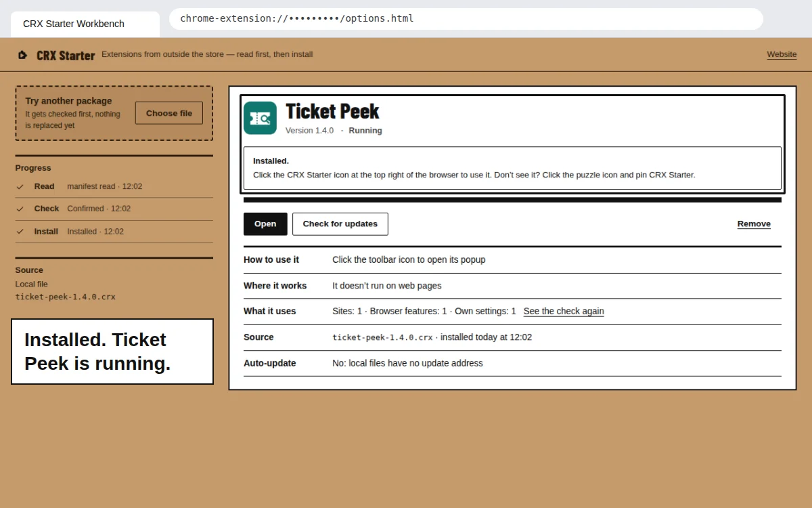Click It doesn't run on web pages text
The height and width of the screenshot is (508, 812).
(x=387, y=286)
